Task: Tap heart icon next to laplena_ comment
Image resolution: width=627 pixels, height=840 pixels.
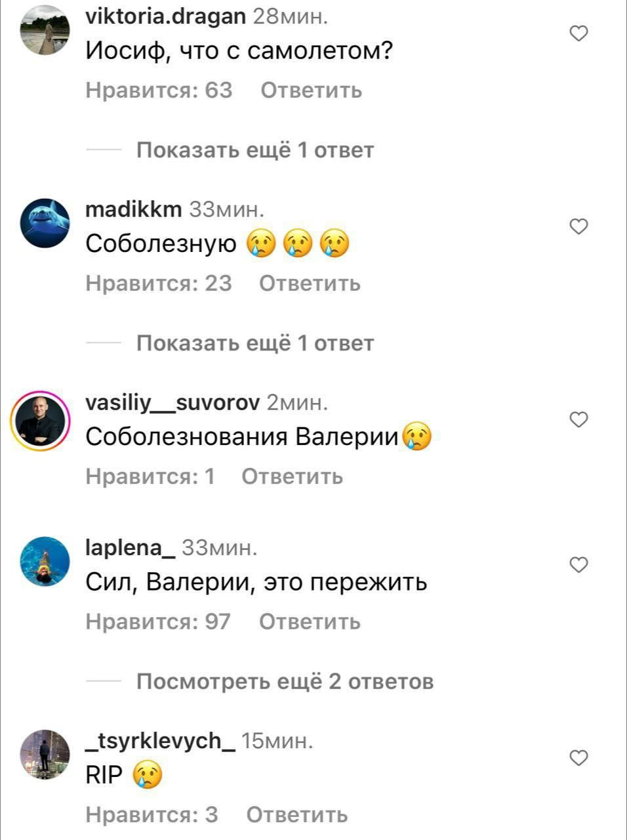Action: coord(578,564)
